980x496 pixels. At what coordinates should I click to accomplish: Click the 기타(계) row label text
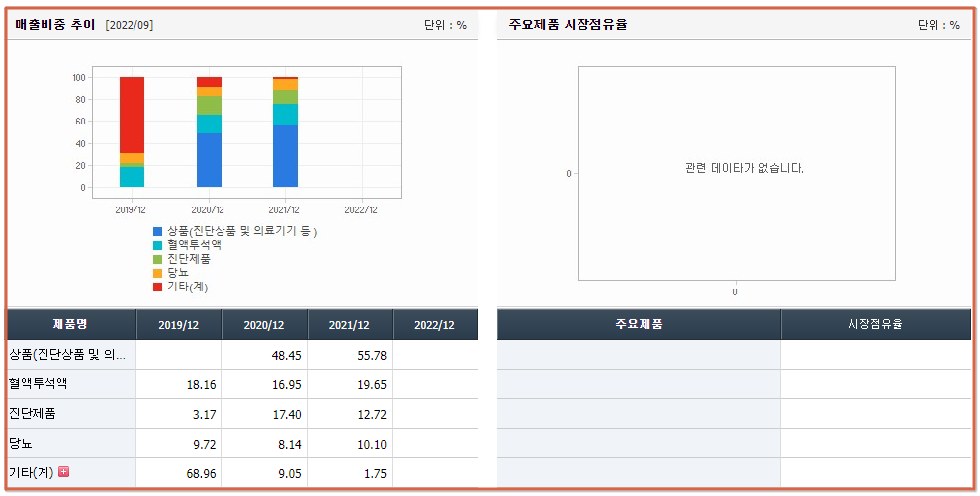tap(32, 473)
